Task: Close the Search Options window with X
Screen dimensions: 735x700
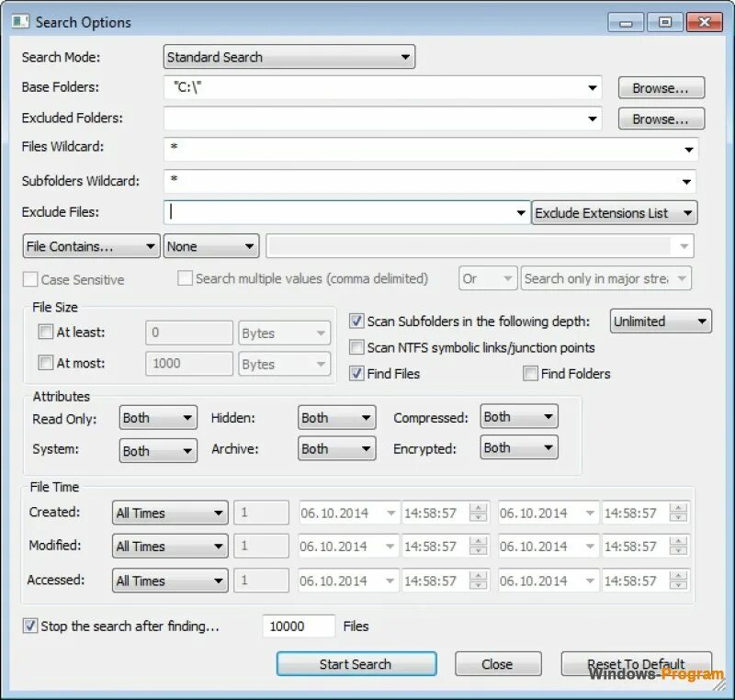Action: pos(704,22)
